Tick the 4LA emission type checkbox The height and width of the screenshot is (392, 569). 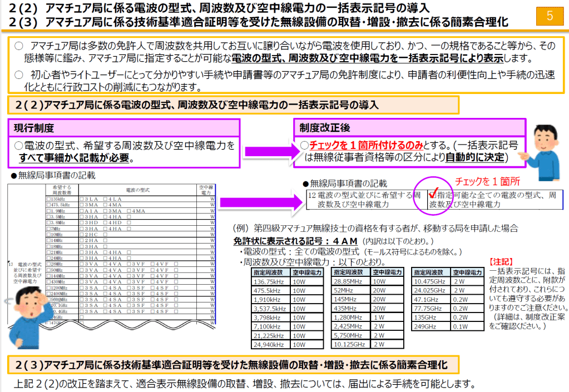[x=106, y=199]
